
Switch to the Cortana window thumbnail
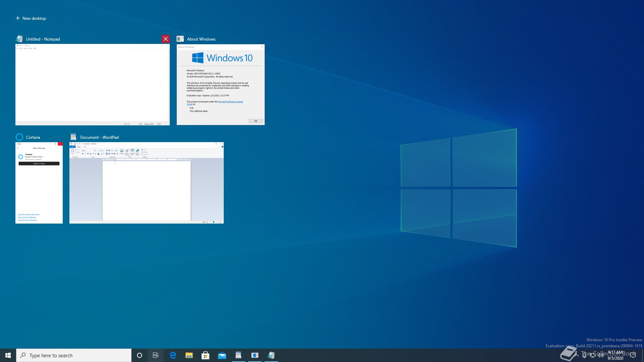(39, 183)
